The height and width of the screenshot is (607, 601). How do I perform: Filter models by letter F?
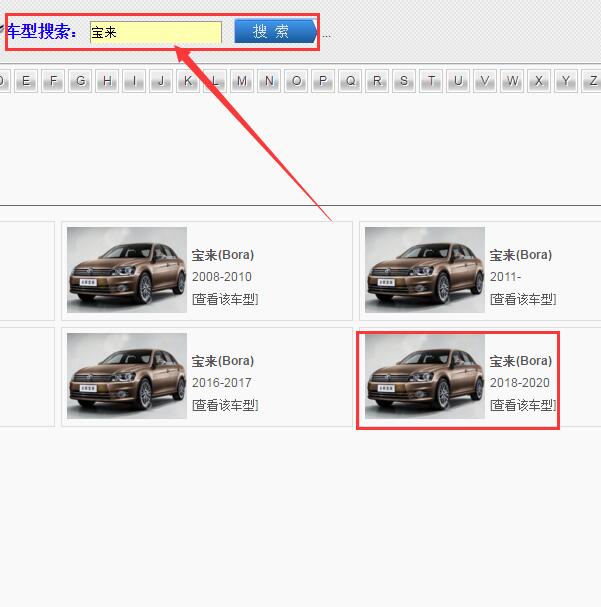click(x=53, y=81)
